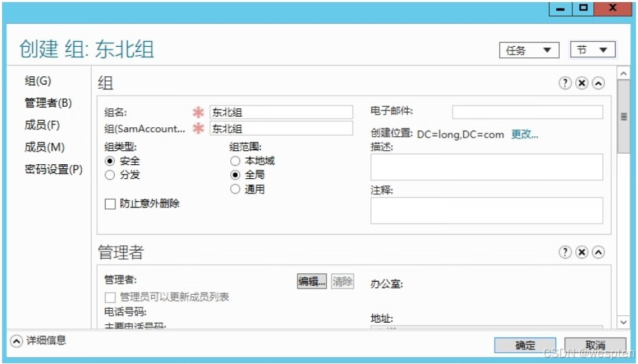This screenshot has width=638, height=364.
Task: Click the 取消 button
Action: pyautogui.click(x=595, y=345)
